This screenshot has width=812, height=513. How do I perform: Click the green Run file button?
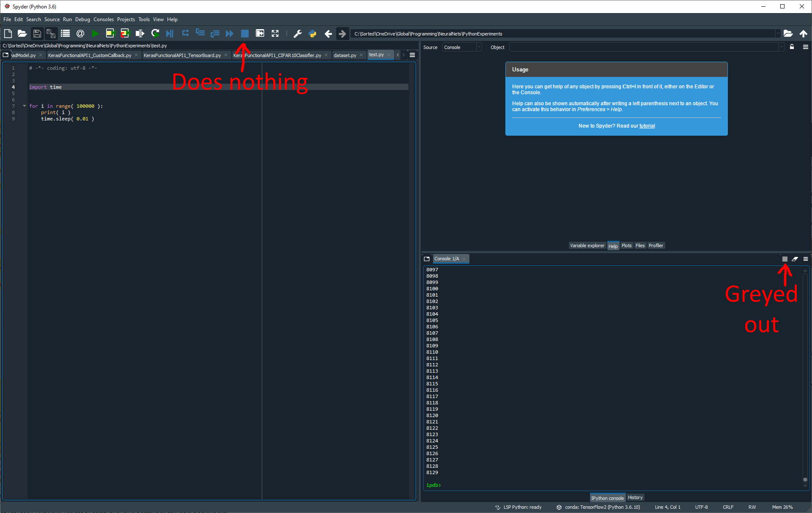pos(95,33)
